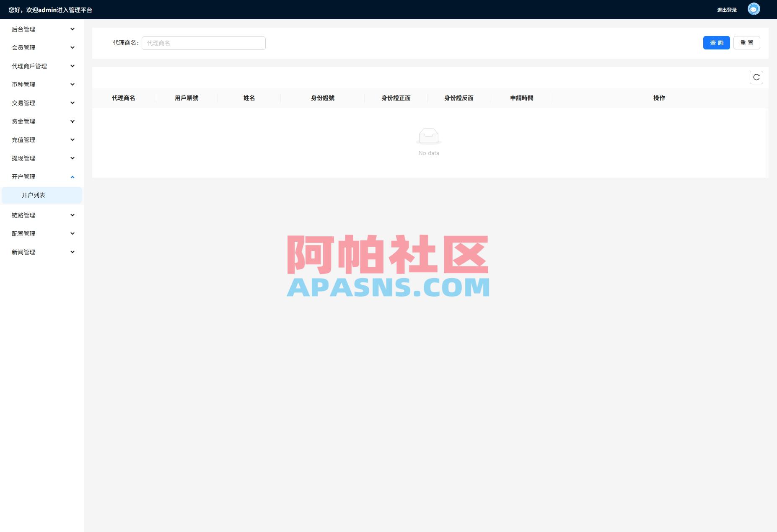Expand the 币种管理 section
The image size is (777, 532).
point(72,84)
